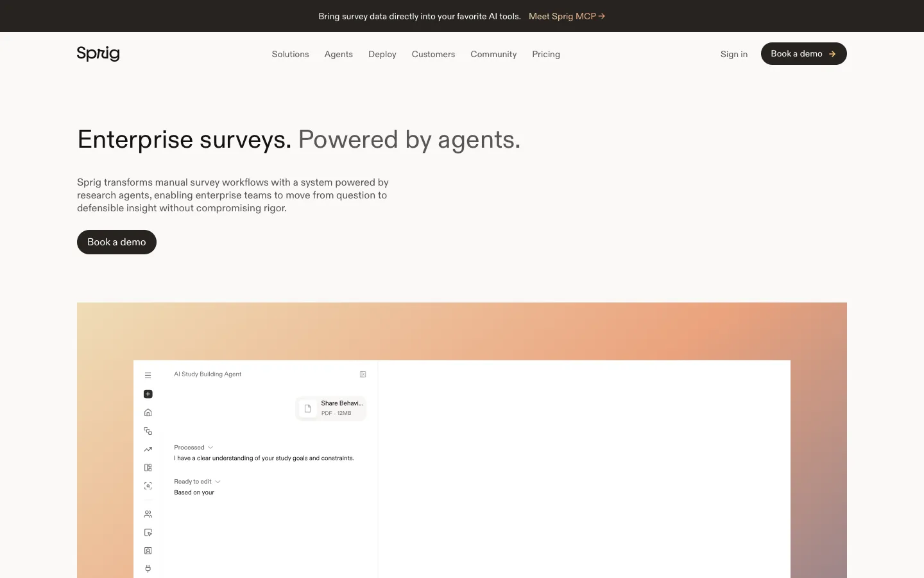Click the PDF document icon in attachment
924x578 pixels.
click(307, 408)
